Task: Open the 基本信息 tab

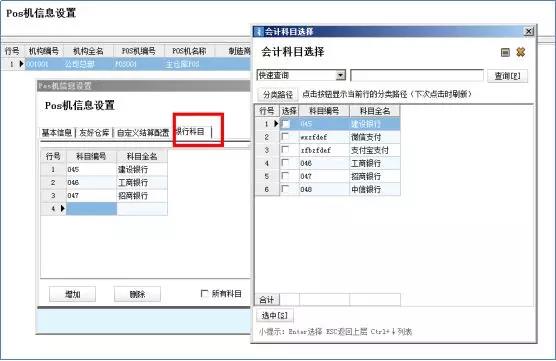Action: [x=57, y=133]
